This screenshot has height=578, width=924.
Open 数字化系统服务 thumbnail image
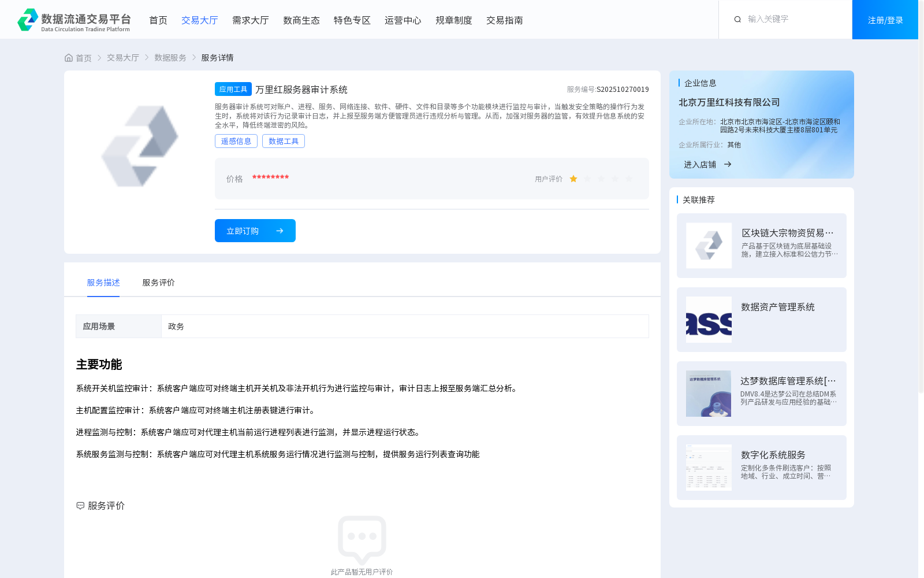(x=709, y=468)
